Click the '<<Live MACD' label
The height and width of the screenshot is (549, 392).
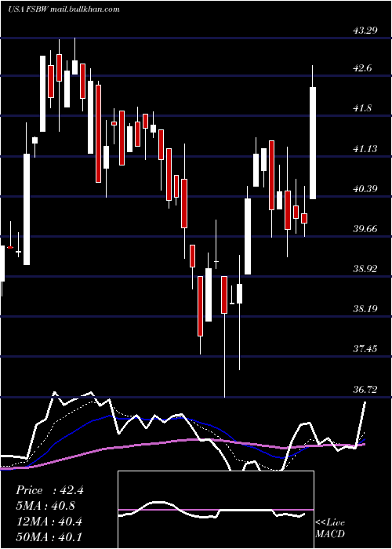tap(330, 529)
